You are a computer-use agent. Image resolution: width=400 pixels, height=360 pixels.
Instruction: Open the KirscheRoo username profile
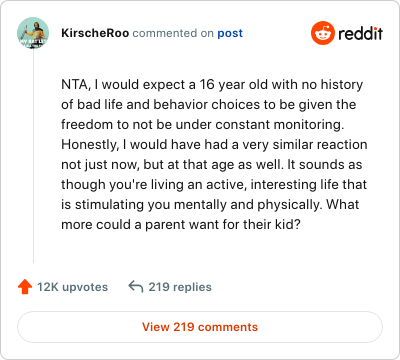[95, 33]
